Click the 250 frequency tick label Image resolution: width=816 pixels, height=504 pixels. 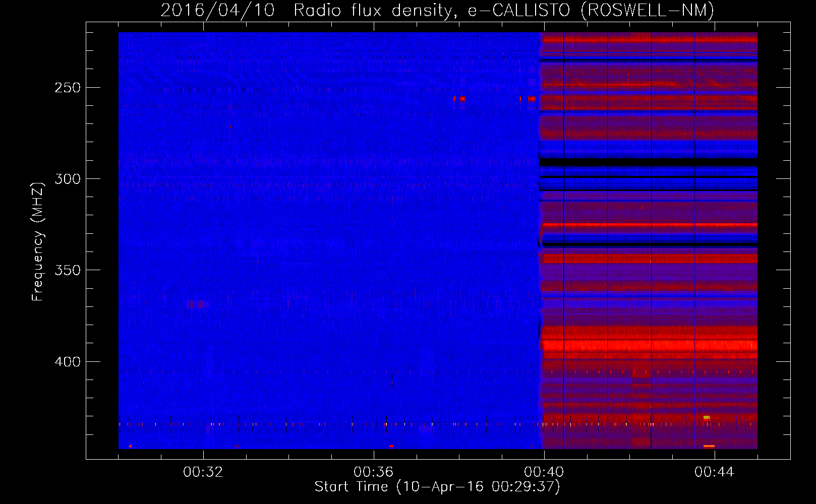pyautogui.click(x=68, y=88)
